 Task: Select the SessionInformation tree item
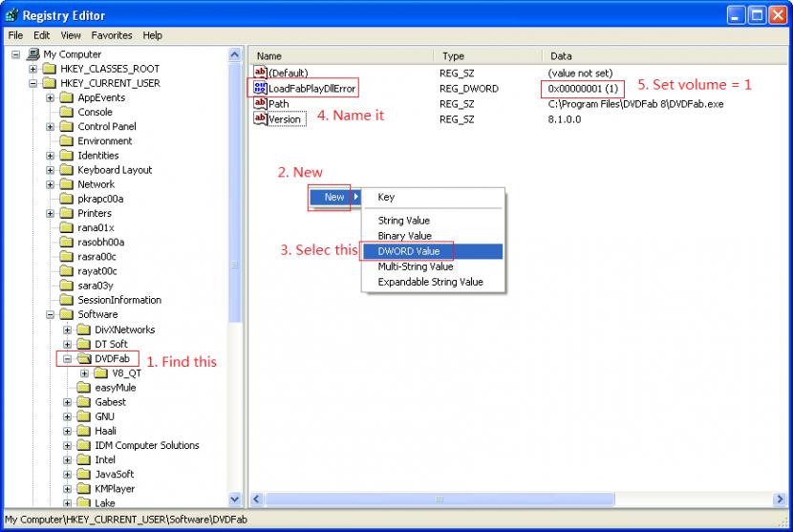(x=119, y=300)
